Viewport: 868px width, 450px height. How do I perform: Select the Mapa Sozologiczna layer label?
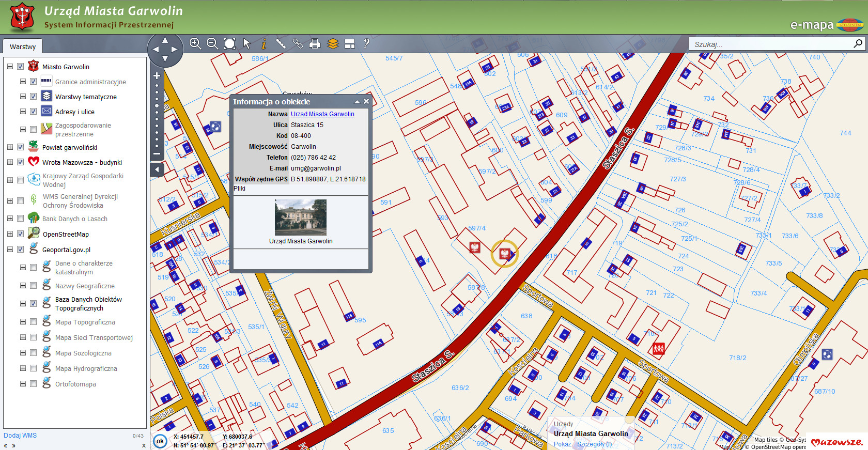coord(83,353)
